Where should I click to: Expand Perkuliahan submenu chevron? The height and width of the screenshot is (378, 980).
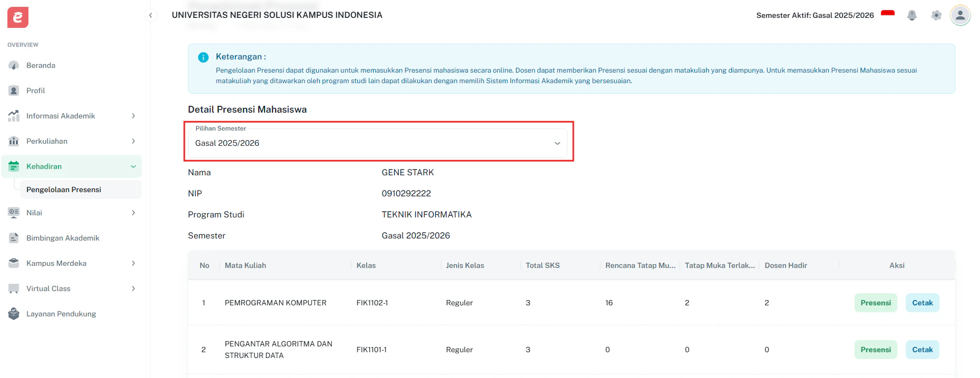[x=133, y=141]
